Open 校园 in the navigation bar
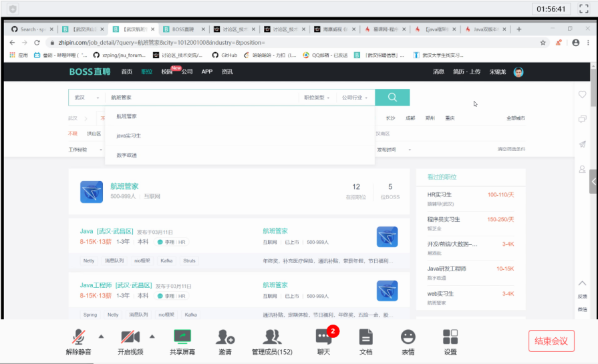This screenshot has width=598, height=364. [166, 71]
